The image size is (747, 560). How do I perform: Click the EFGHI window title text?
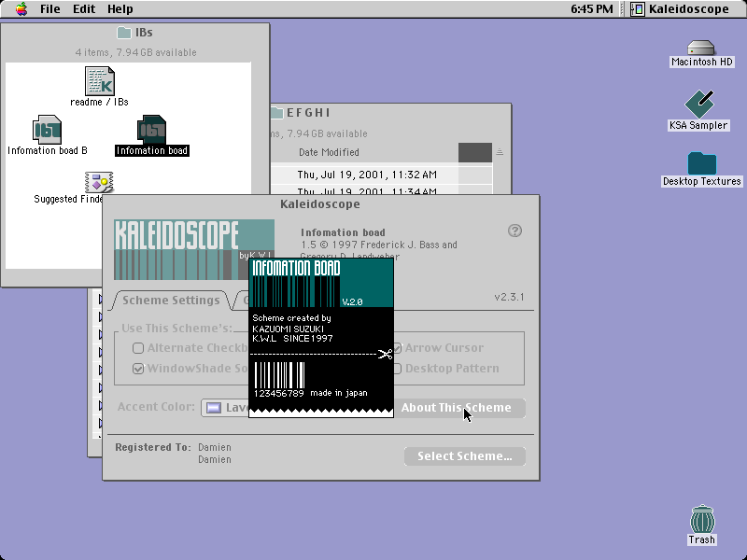(308, 113)
